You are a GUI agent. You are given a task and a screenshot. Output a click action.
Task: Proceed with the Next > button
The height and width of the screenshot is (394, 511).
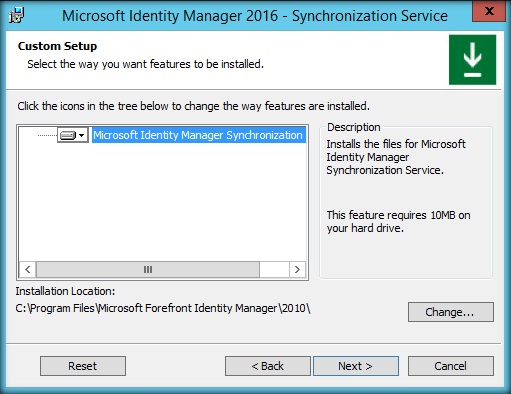356,366
